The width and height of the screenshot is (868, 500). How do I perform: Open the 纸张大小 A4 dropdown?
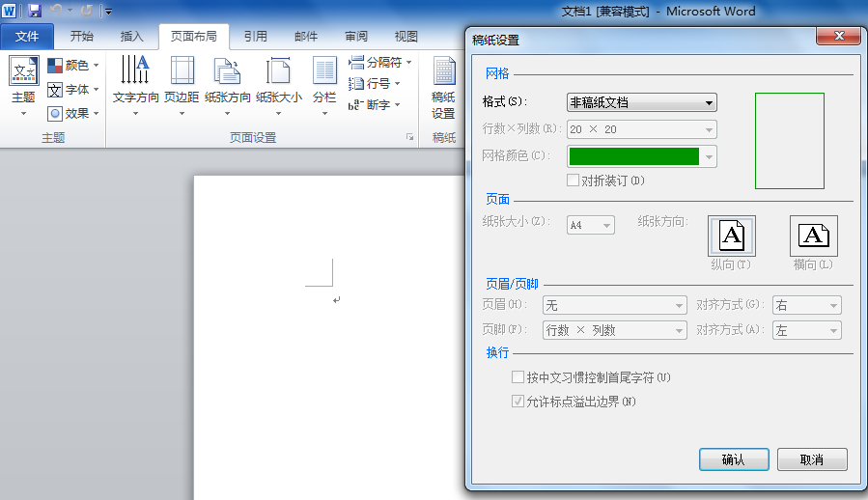click(591, 225)
